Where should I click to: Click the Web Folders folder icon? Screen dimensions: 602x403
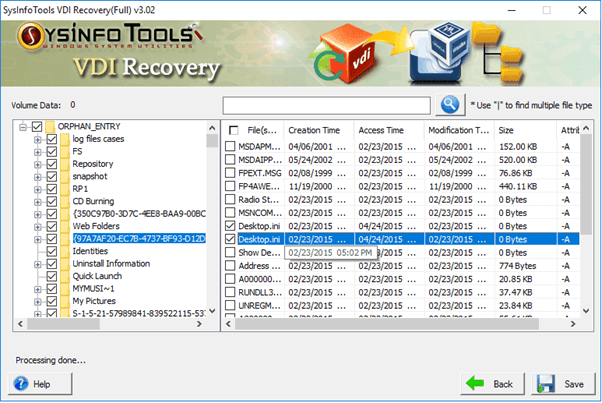pos(64,226)
